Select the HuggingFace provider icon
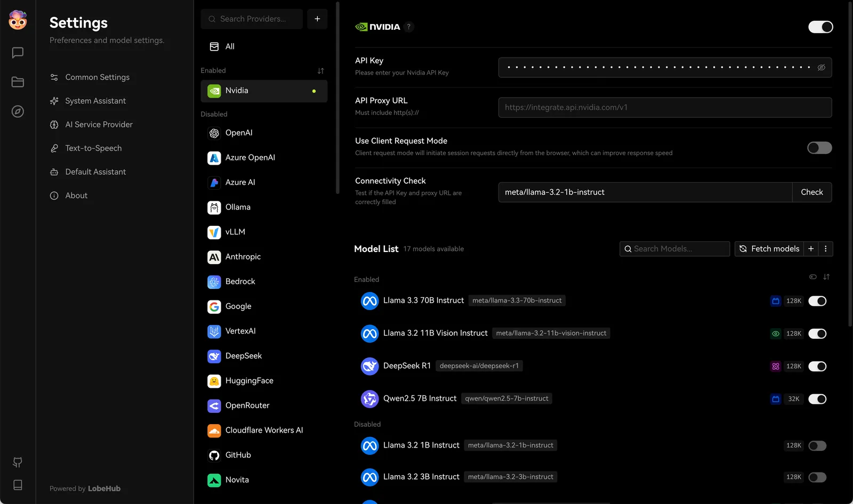 [x=214, y=381]
